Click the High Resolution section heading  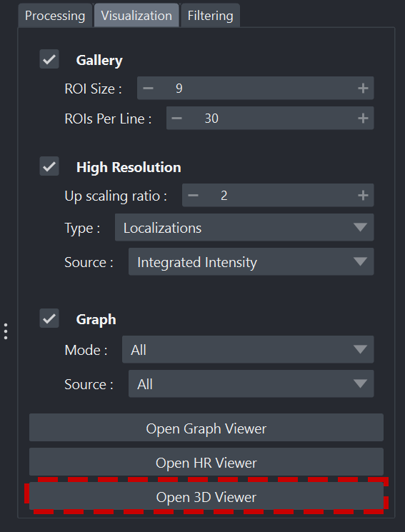click(129, 168)
